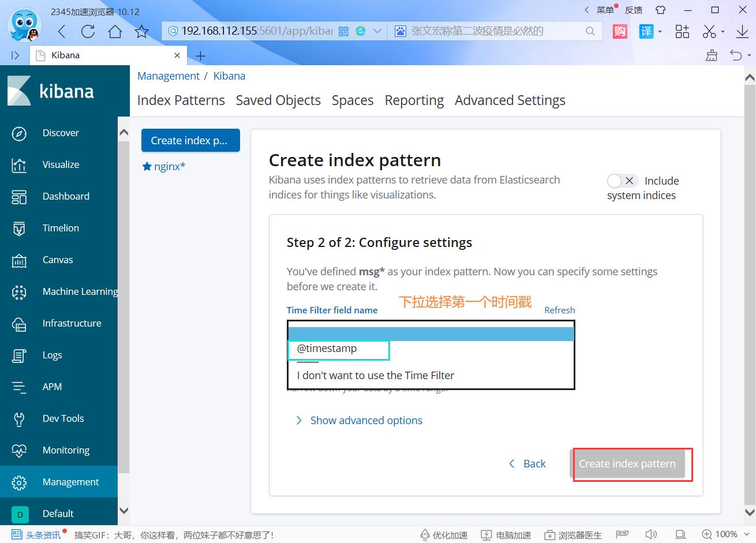
Task: Open browser extensions grid icon
Action: point(682,31)
